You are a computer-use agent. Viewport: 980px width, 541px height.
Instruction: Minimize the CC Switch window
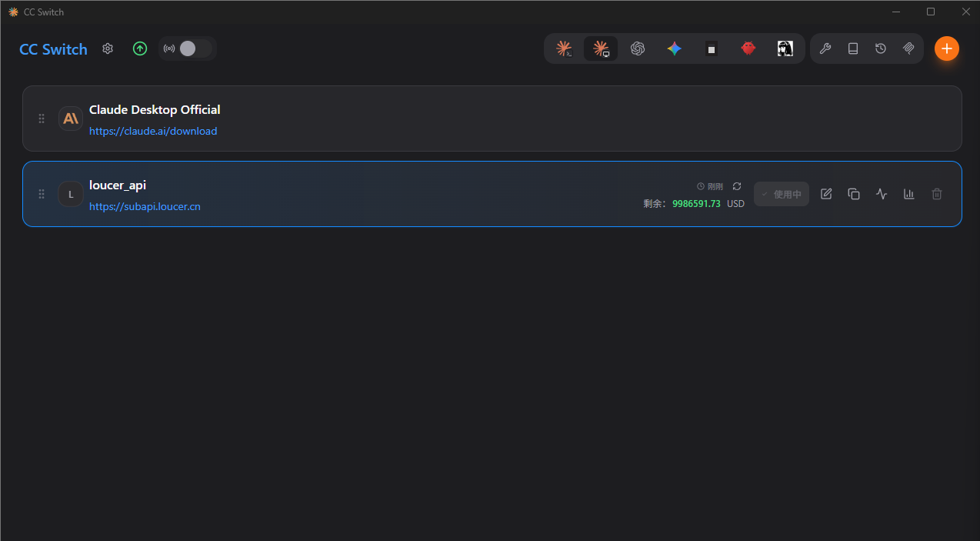[897, 12]
